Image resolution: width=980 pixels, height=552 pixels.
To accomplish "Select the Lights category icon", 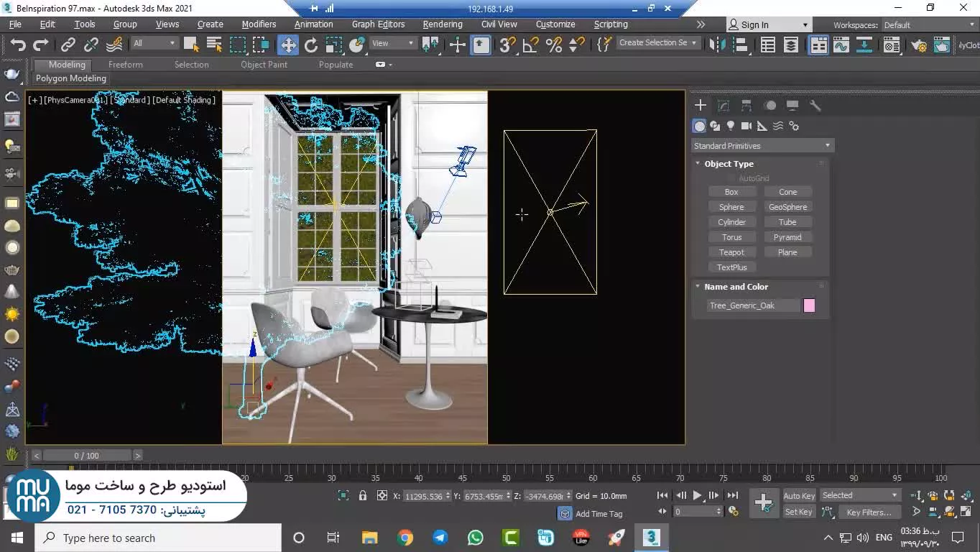I will (731, 126).
